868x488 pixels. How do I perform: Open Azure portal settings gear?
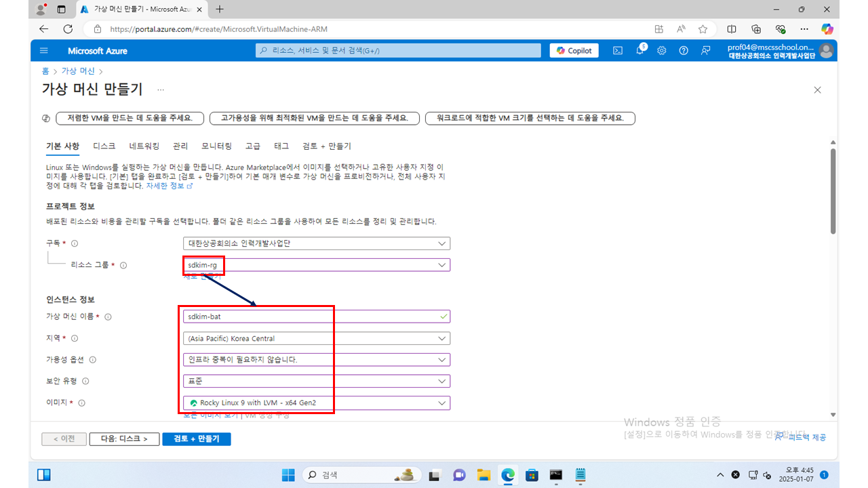pyautogui.click(x=662, y=51)
